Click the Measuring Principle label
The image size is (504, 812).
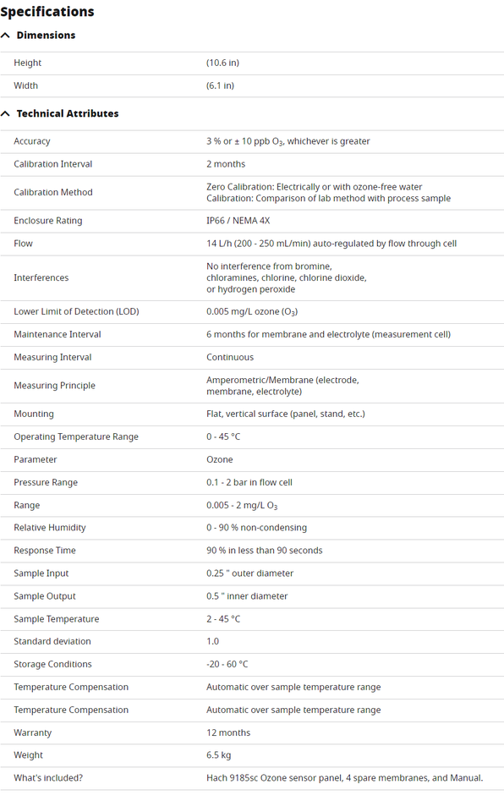tap(54, 386)
